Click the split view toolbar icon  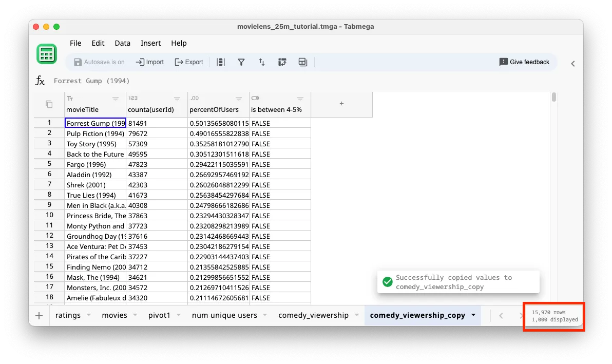point(303,62)
